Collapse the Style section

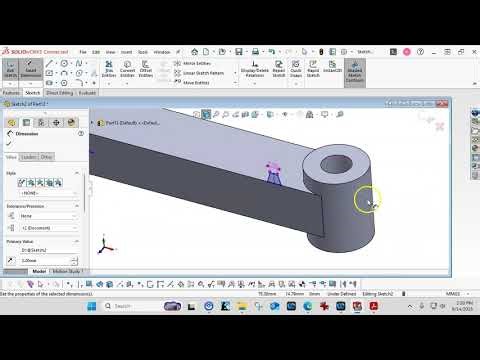pyautogui.click(x=77, y=173)
